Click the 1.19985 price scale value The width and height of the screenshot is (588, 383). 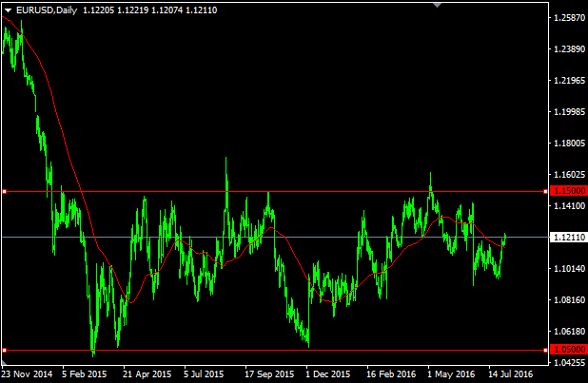click(x=569, y=112)
